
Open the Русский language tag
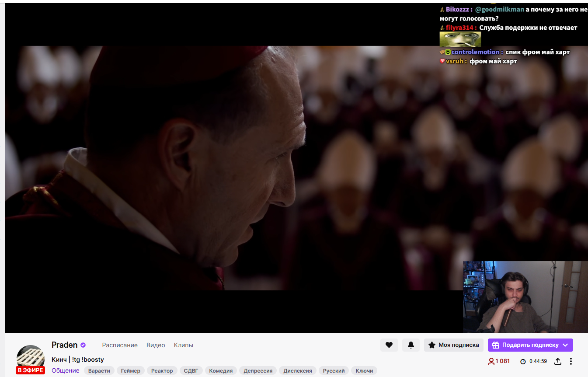point(334,371)
